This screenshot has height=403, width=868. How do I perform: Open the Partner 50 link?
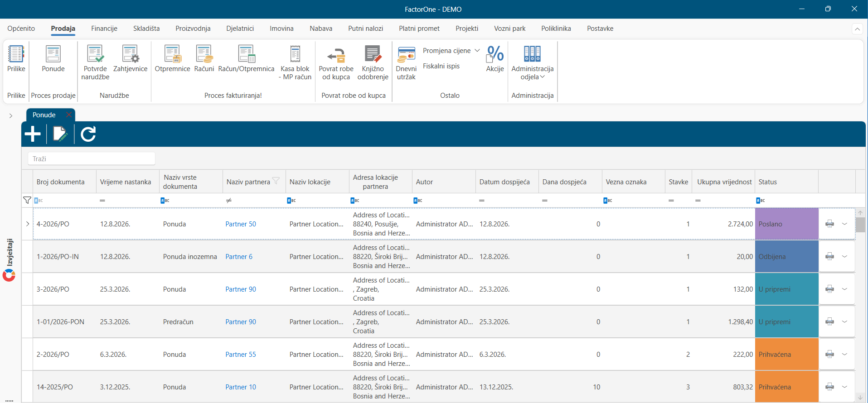241,224
